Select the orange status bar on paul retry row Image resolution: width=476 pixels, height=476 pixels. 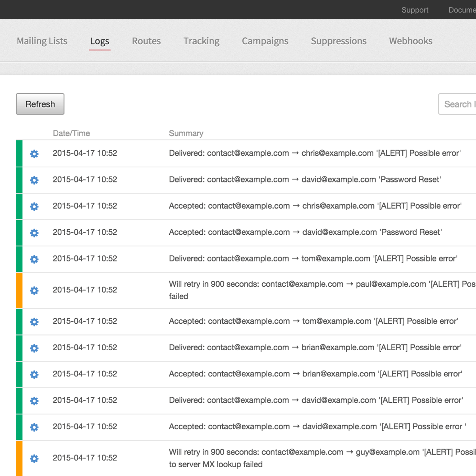click(x=19, y=290)
